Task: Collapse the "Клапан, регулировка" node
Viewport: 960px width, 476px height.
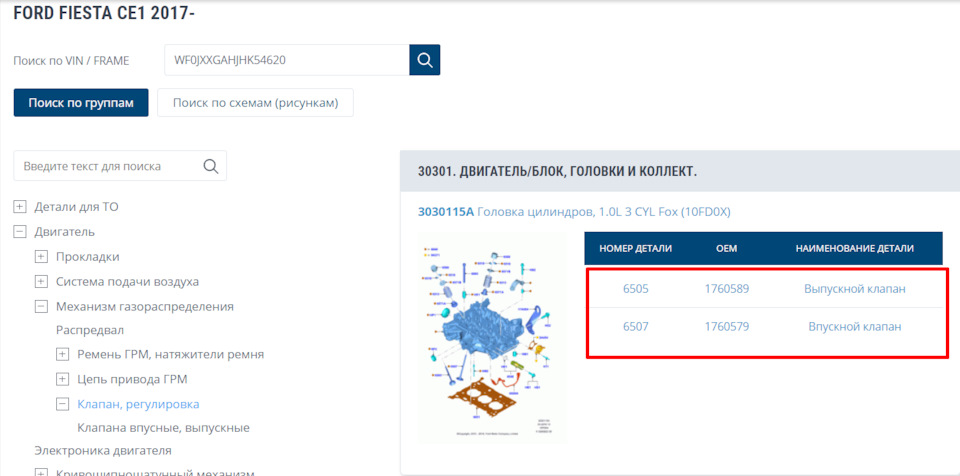Action: (x=62, y=404)
